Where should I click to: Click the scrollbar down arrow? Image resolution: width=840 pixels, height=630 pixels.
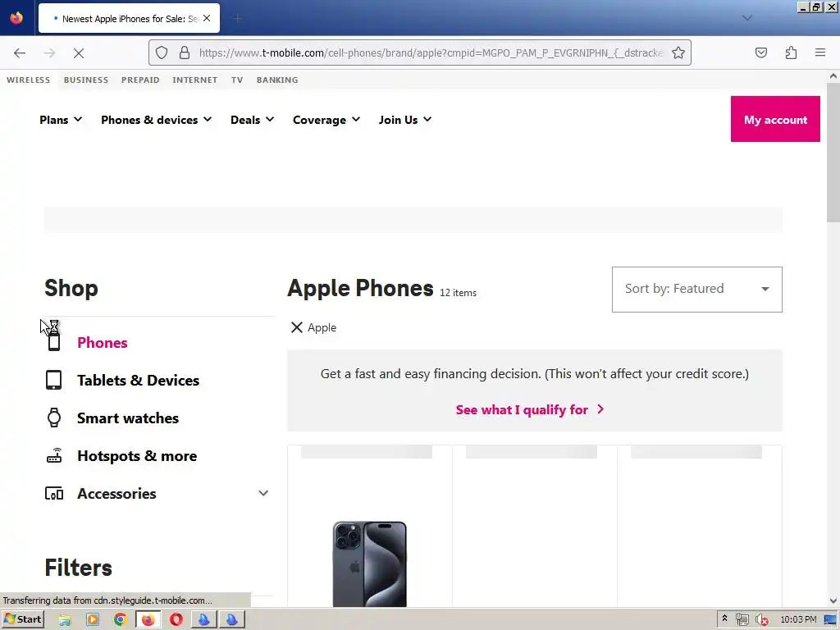pyautogui.click(x=833, y=601)
